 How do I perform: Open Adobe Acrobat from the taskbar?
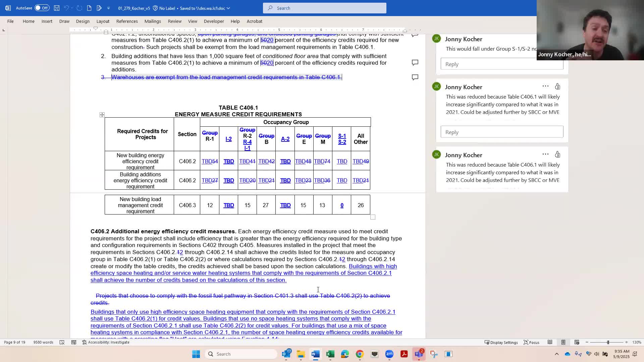[x=404, y=354]
